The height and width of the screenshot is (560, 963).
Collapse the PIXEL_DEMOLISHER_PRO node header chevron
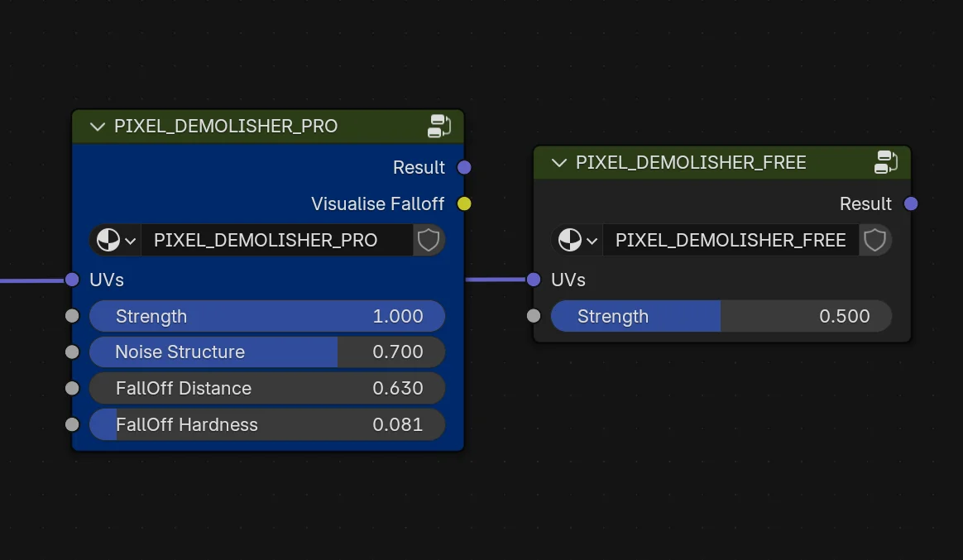(97, 126)
